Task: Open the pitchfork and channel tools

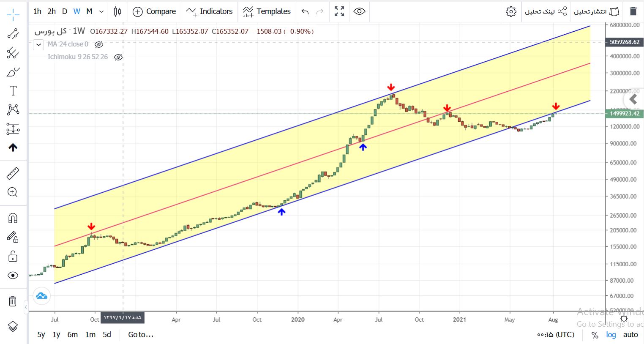Action: pos(13,53)
